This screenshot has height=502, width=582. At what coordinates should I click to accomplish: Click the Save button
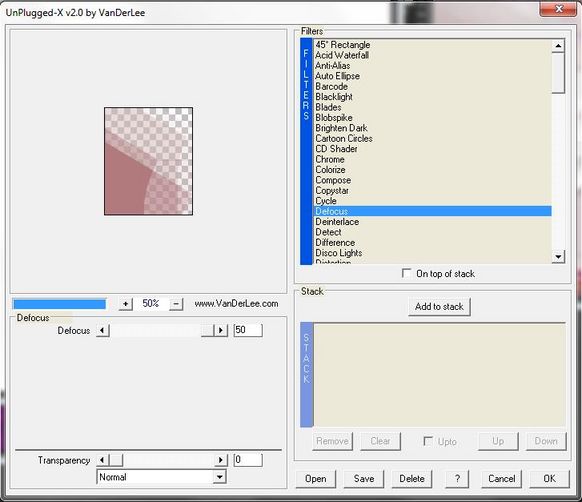pos(364,479)
